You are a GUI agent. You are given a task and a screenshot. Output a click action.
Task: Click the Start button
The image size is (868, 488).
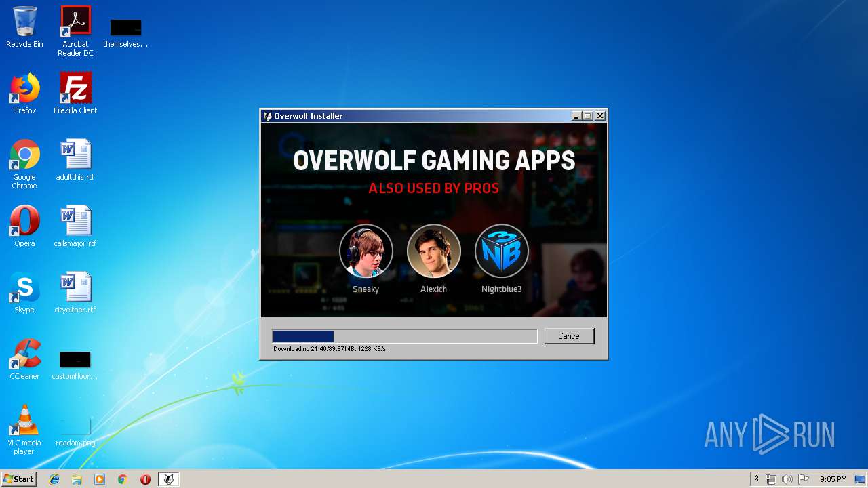(19, 479)
